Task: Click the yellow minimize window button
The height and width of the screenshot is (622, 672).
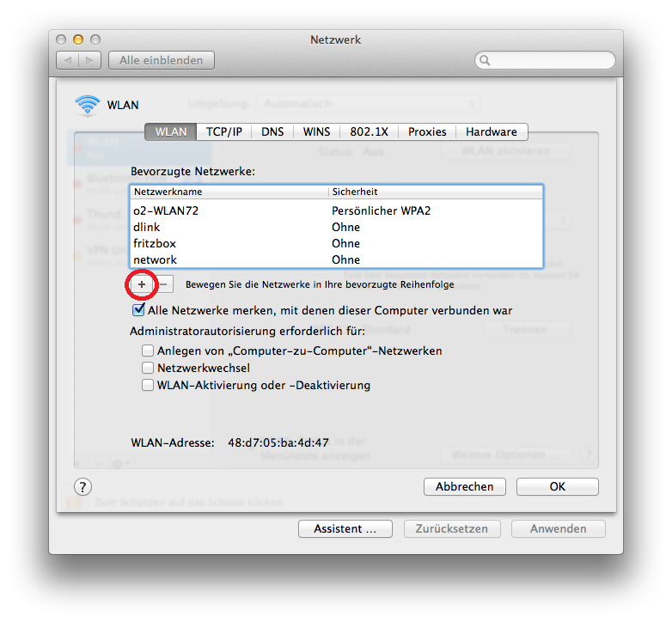Action: 78,40
